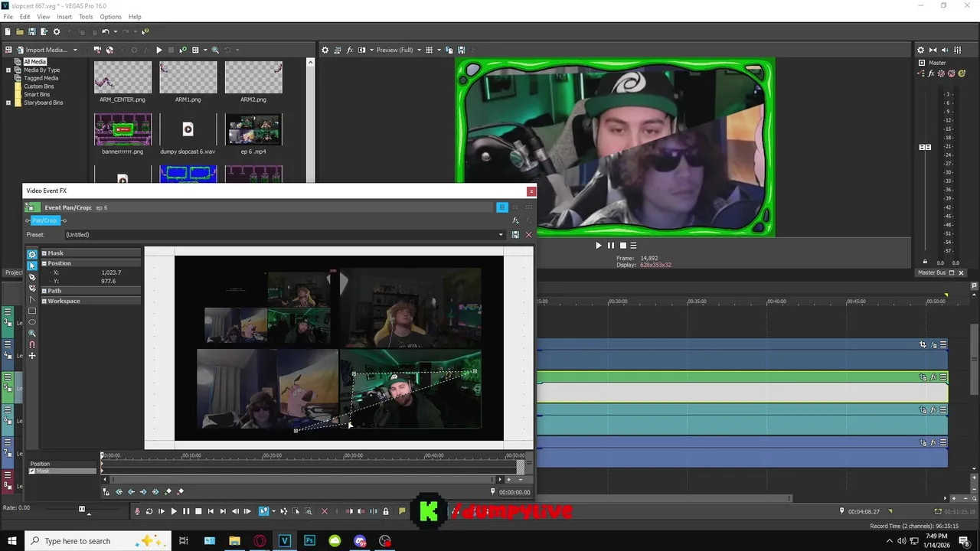Toggle Sync Cursor in Pan/Crop keyframe controls
This screenshot has height=551, width=980.
106,492
